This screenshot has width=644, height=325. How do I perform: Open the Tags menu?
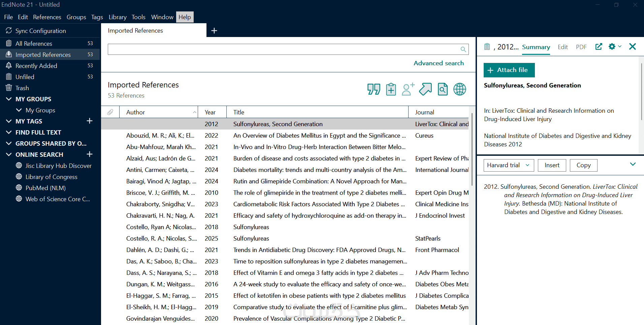click(97, 17)
